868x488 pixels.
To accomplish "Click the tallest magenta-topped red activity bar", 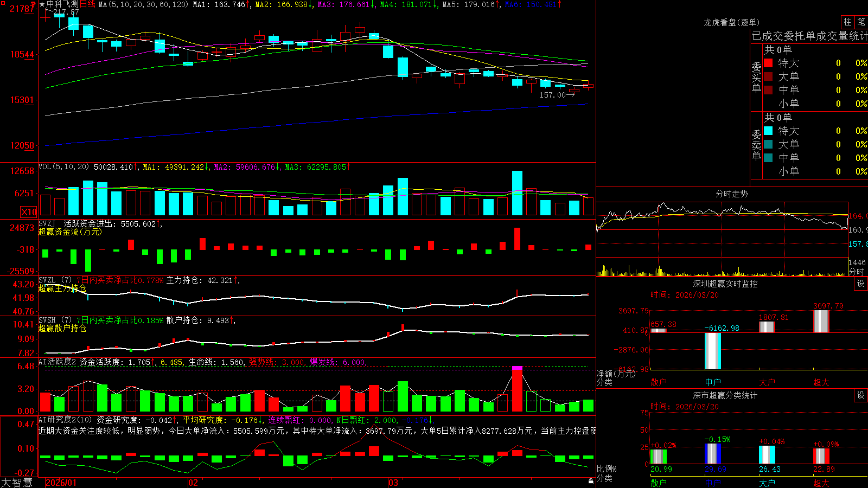I will [x=517, y=389].
